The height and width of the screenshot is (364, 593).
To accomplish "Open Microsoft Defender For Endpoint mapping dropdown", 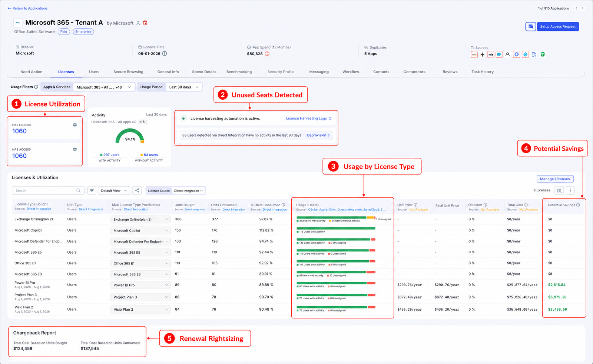I will pos(140,241).
